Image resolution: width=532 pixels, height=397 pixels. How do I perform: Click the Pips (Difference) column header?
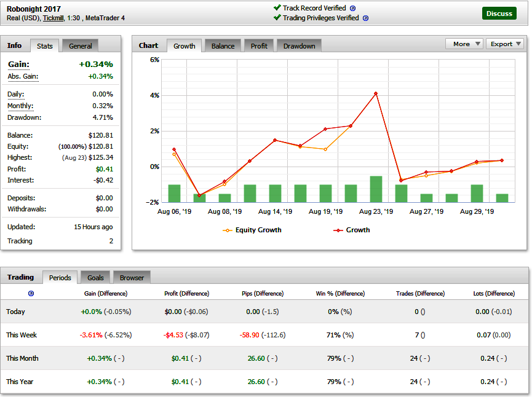tap(263, 294)
